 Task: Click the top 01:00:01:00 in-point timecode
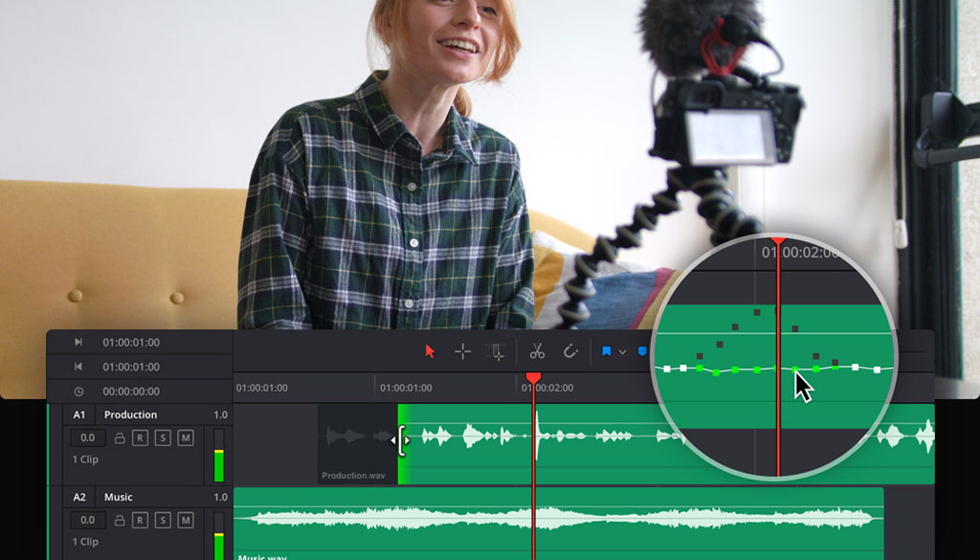[131, 343]
